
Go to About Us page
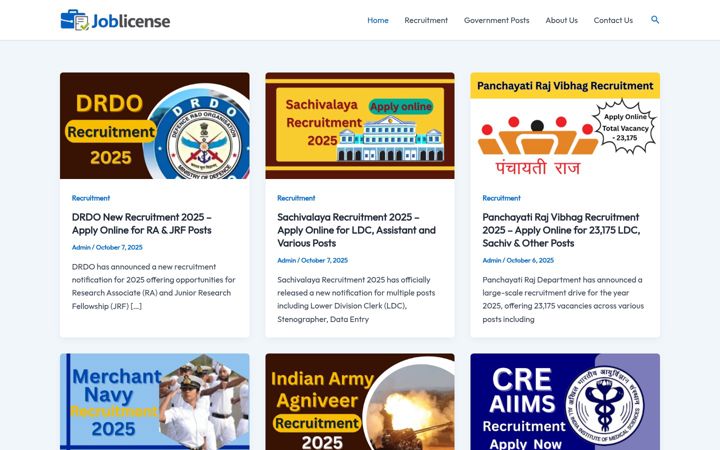click(x=561, y=20)
